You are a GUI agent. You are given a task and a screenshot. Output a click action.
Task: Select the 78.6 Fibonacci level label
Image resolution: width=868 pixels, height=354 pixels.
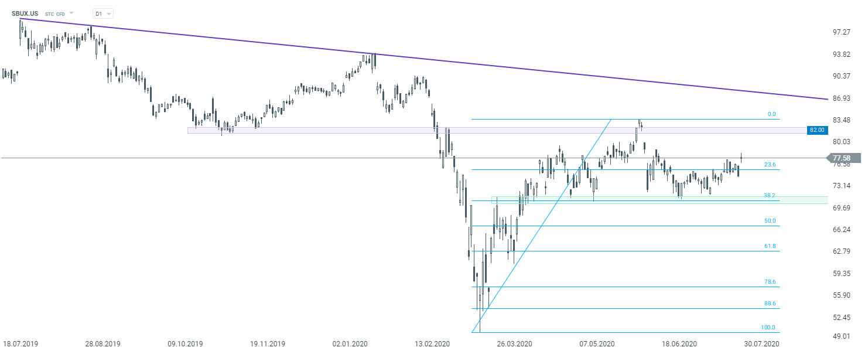tap(770, 282)
